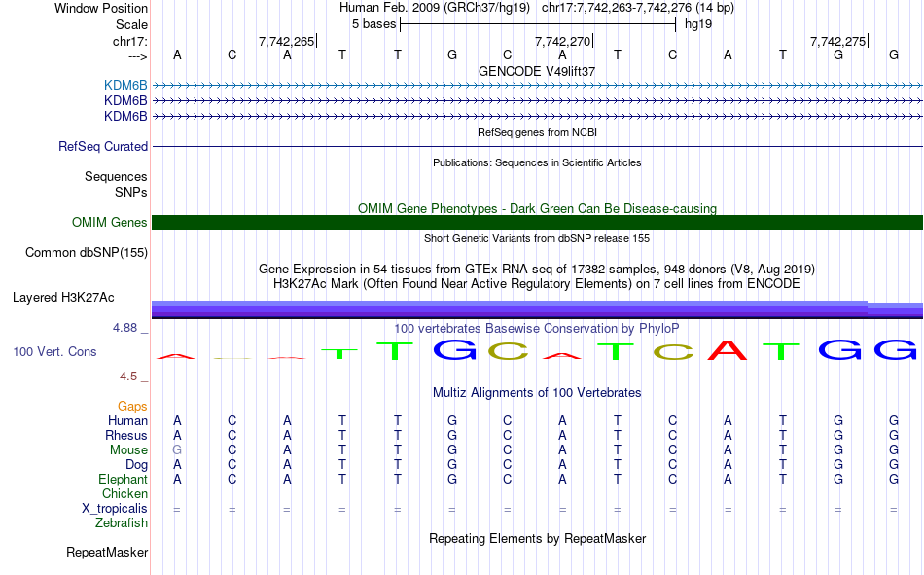Select the Human species label
This screenshot has height=575, width=924.
127,421
